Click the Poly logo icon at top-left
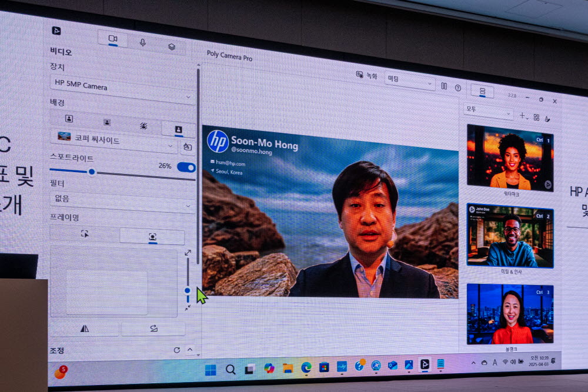The width and height of the screenshot is (588, 392). pos(56,31)
